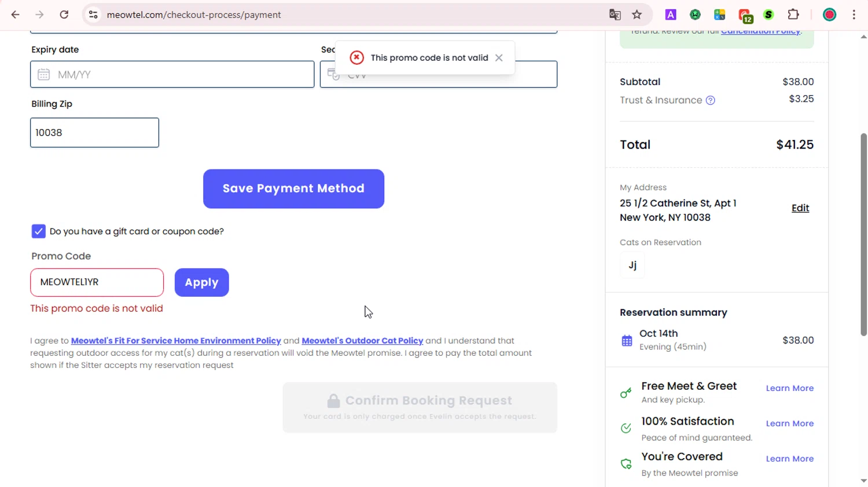Click Save Payment Method button
Screen dimensions: 868x487
(293, 189)
